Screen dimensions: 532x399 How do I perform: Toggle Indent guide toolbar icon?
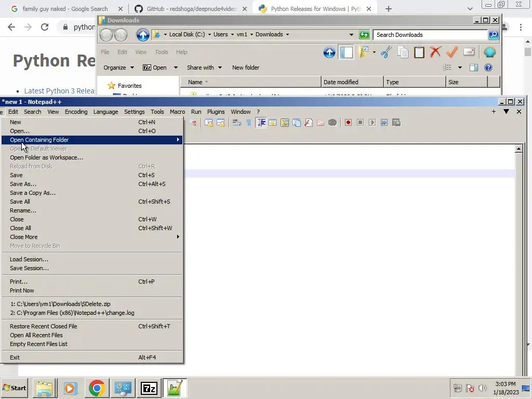pos(261,123)
